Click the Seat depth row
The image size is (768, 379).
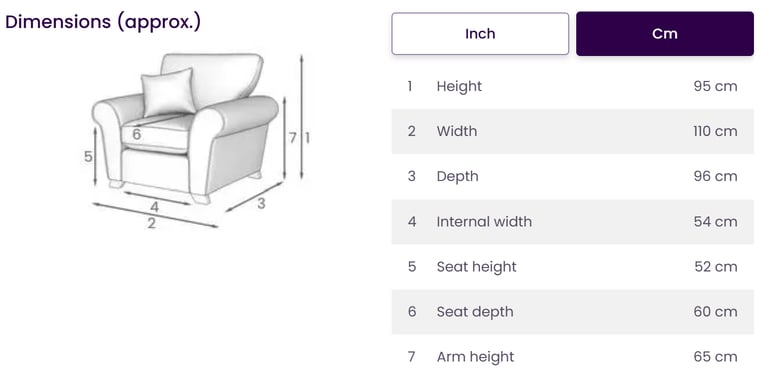[x=573, y=311]
